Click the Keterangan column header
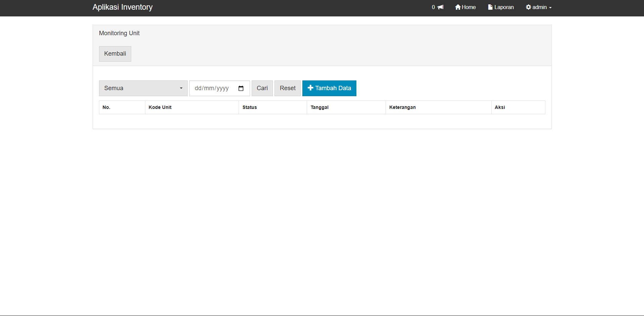The width and height of the screenshot is (644, 316). coord(402,107)
